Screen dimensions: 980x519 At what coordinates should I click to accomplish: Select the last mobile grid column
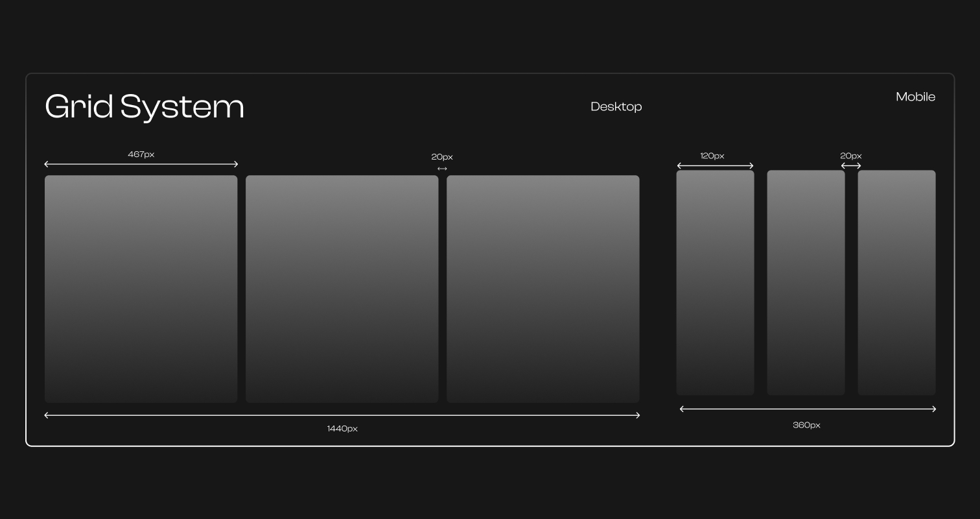(896, 282)
